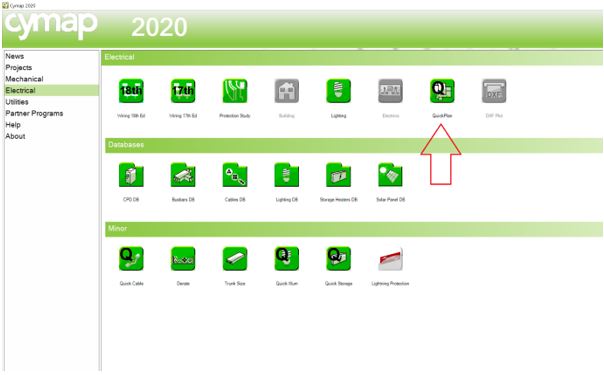Open Partner Programs in sidebar
This screenshot has height=375, width=604.
(34, 114)
